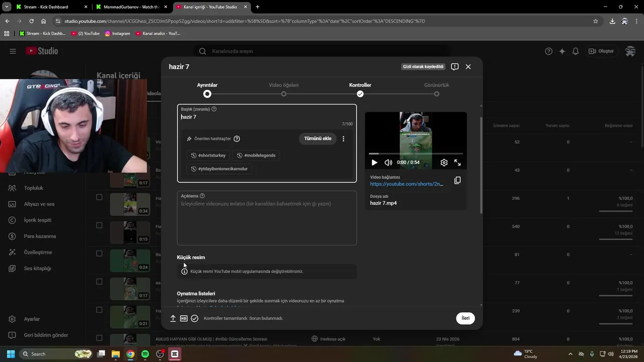644x362 pixels.
Task: Click Geri bildirim gönder in sidebar
Action: (46, 335)
